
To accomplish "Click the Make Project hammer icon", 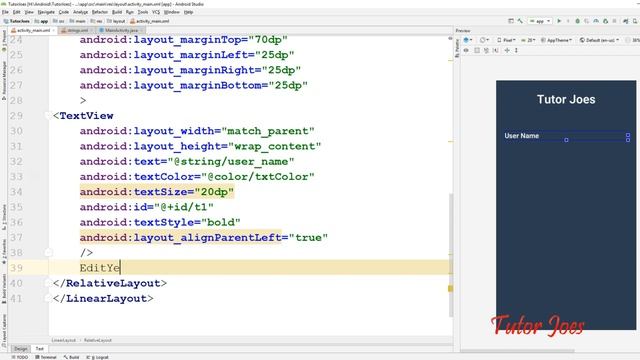I will [x=520, y=21].
